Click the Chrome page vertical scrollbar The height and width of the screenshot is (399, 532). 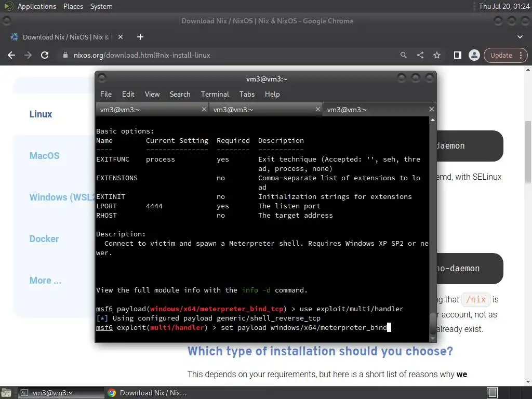(528, 153)
